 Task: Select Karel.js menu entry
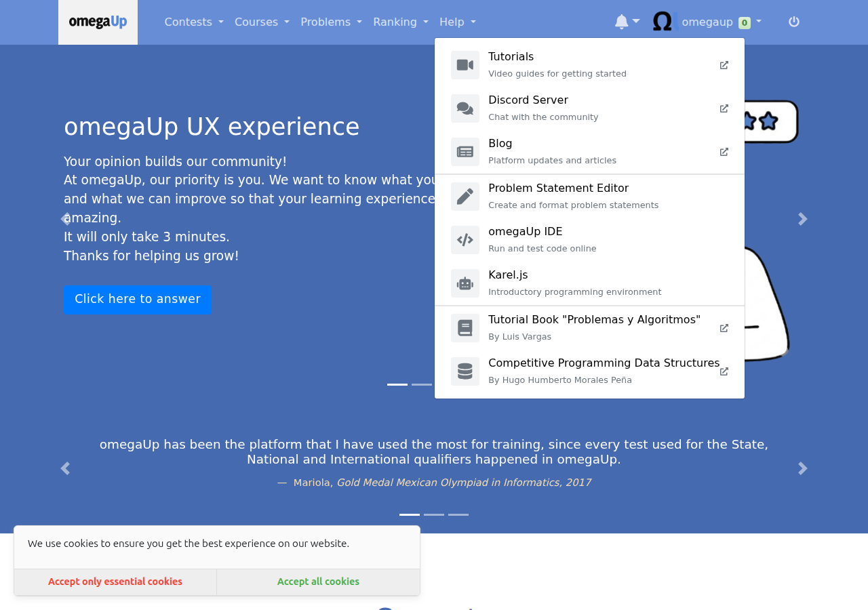click(x=589, y=283)
